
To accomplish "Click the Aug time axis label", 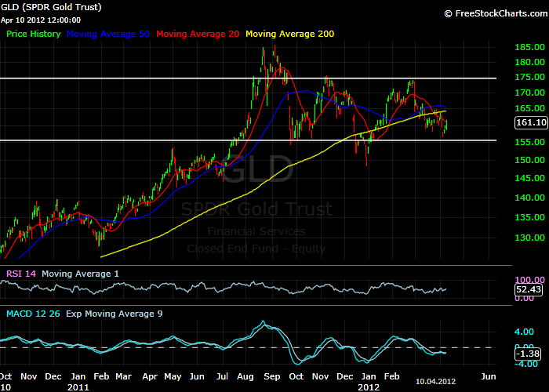I will coord(245,376).
